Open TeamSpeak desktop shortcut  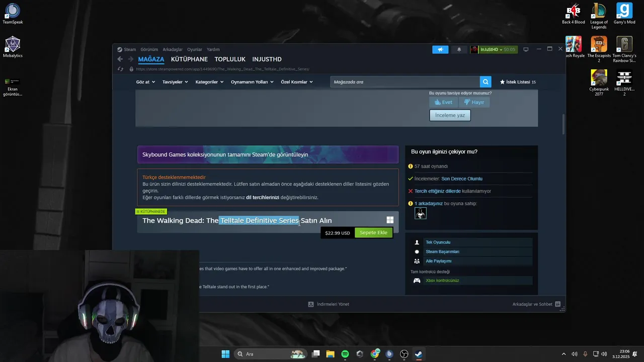click(x=13, y=14)
